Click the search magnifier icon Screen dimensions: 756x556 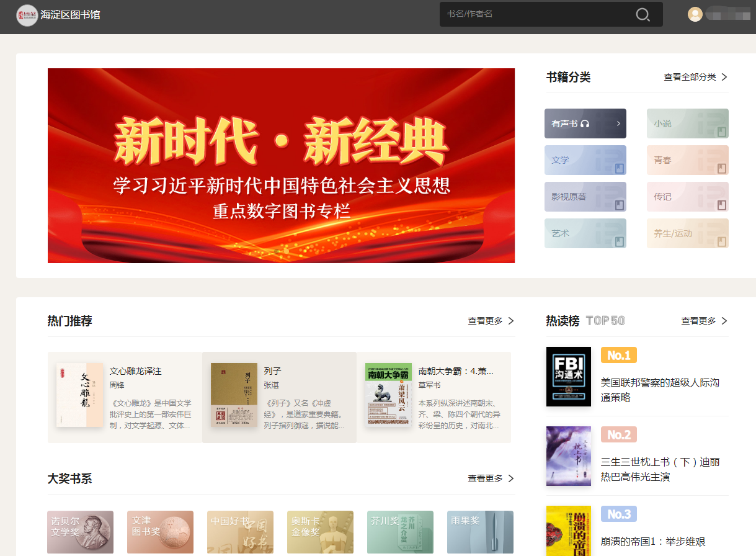[643, 14]
